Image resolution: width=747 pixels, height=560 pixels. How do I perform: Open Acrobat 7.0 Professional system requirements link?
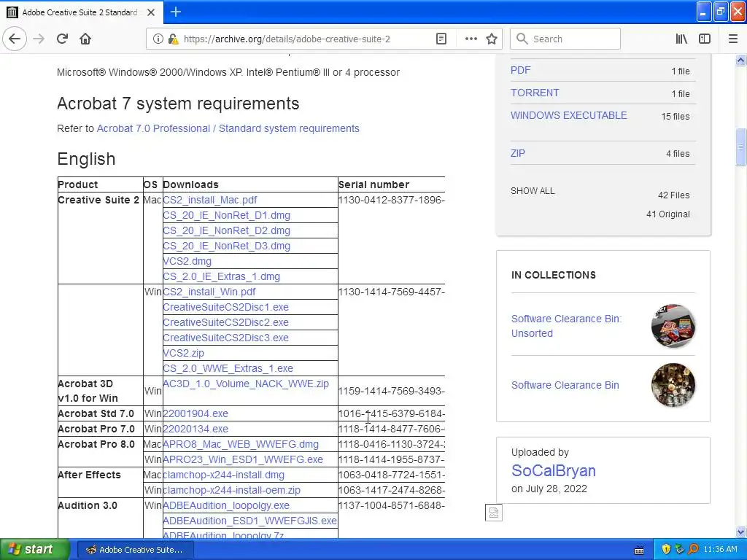[x=228, y=128]
